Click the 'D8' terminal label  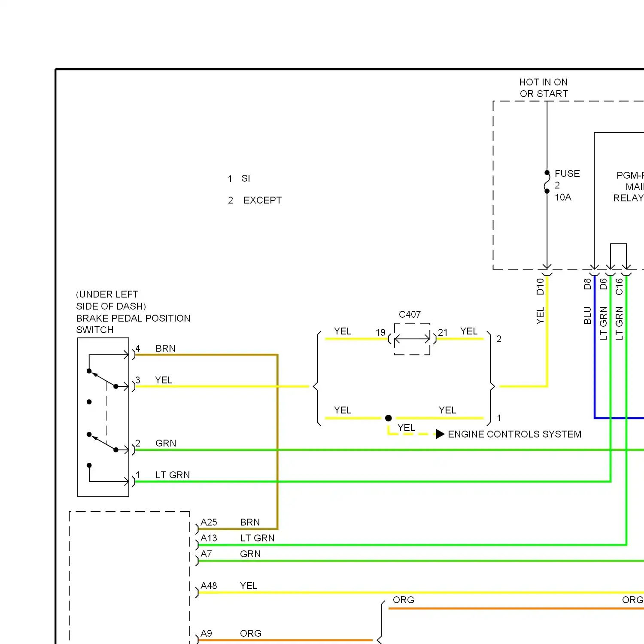tap(587, 284)
